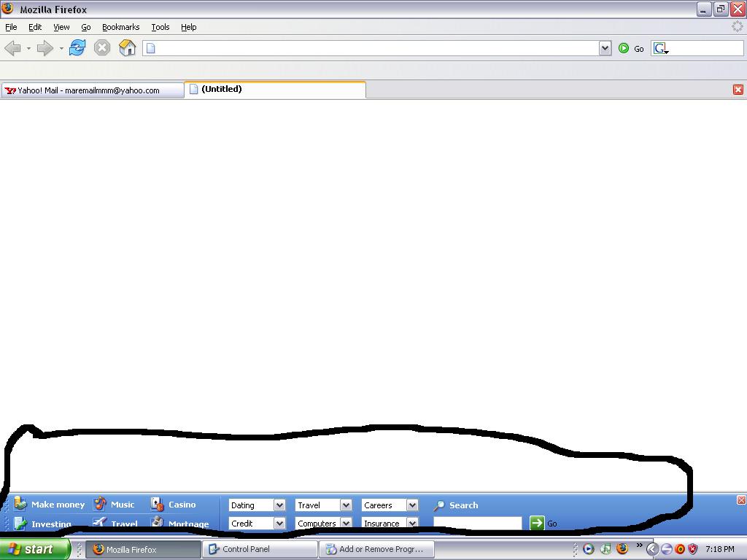Go back with the Back arrow

point(13,48)
